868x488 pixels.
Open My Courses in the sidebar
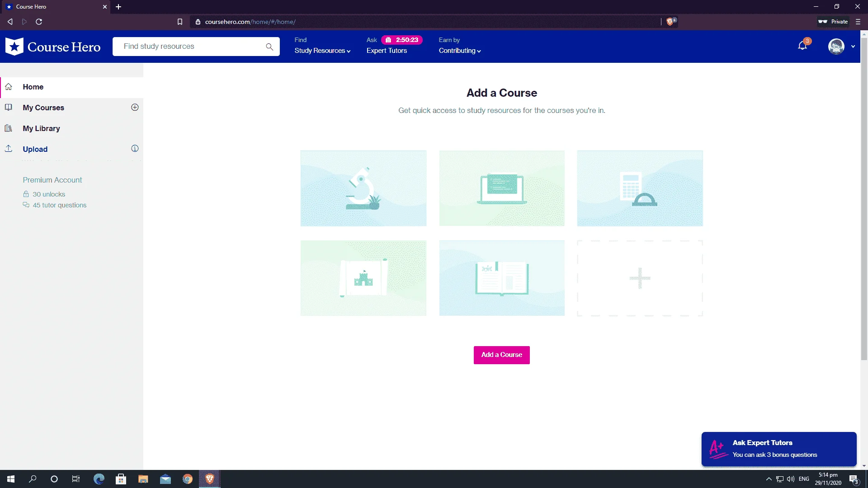point(43,108)
